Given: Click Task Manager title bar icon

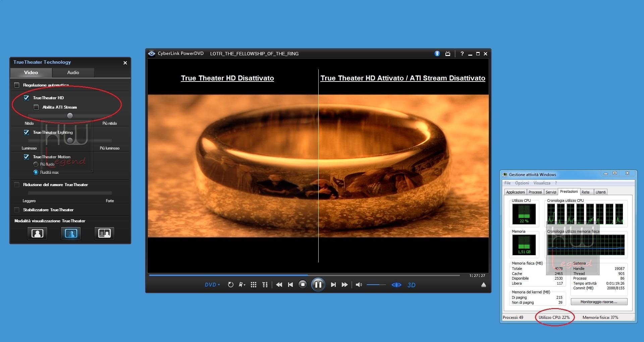Looking at the screenshot, I should 505,175.
